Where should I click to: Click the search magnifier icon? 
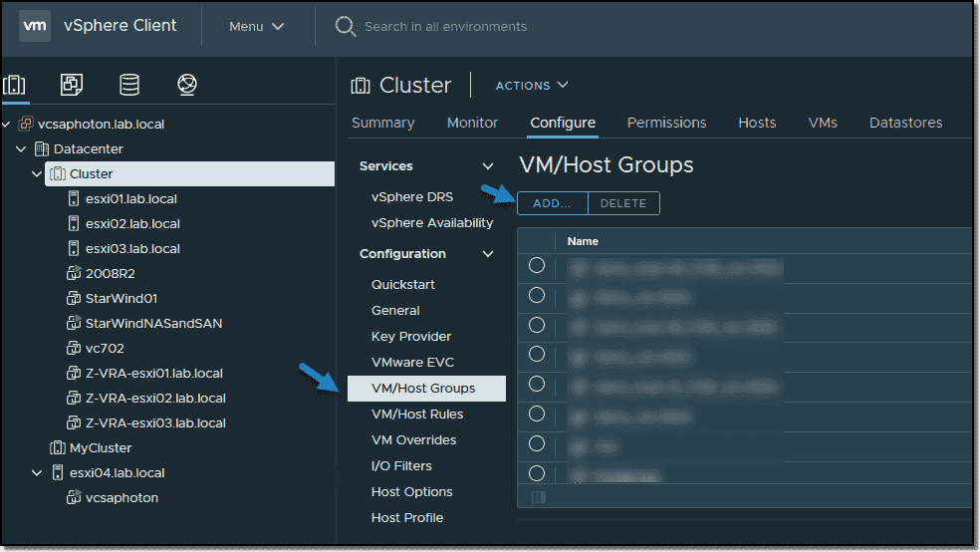coord(345,26)
